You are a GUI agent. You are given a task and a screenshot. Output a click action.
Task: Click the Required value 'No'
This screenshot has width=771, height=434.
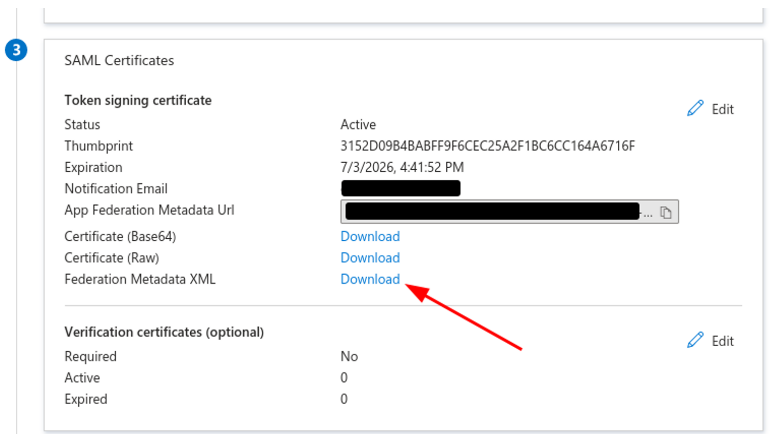349,357
